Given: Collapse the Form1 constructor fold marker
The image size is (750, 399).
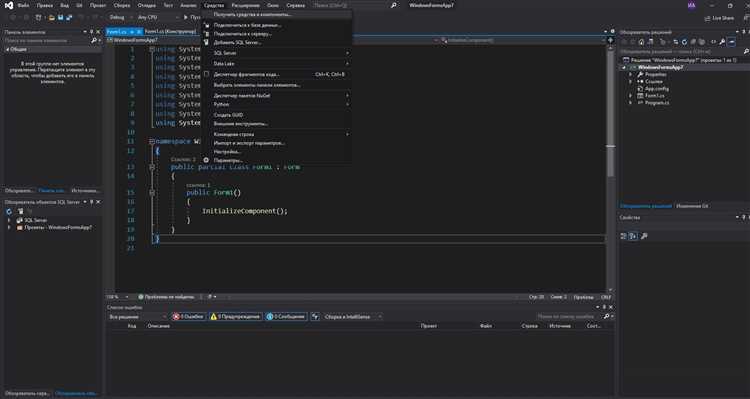Looking at the screenshot, I should pyautogui.click(x=152, y=192).
